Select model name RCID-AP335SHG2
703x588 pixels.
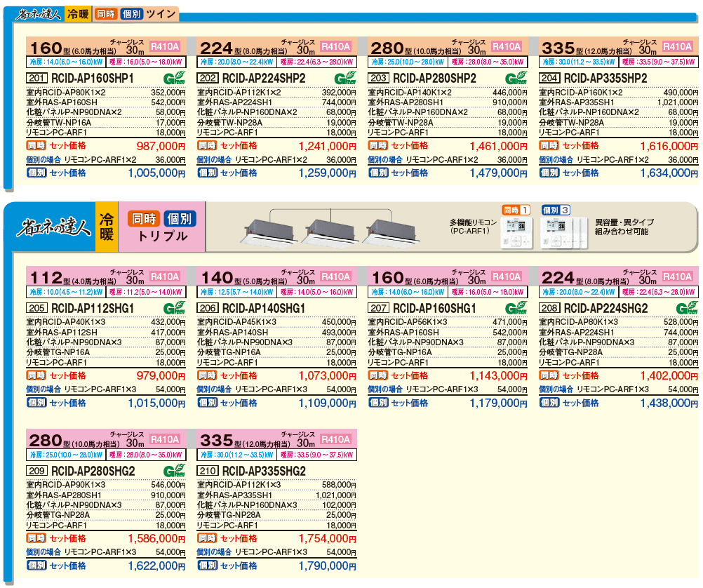point(264,471)
